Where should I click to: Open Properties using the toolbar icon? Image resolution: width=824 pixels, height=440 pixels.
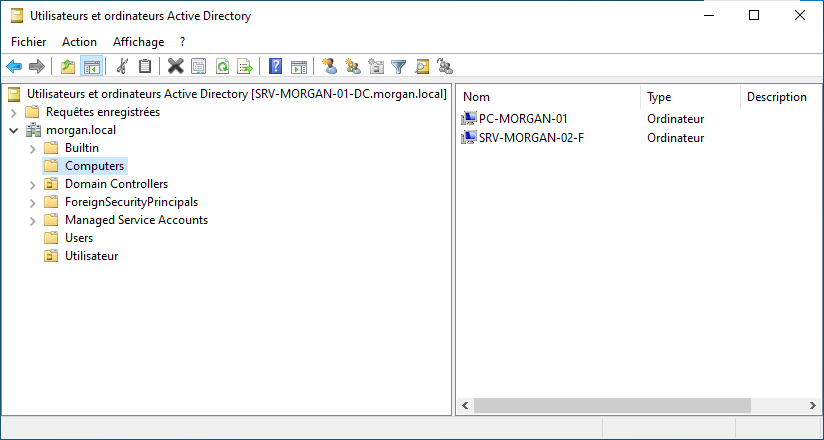tap(199, 67)
